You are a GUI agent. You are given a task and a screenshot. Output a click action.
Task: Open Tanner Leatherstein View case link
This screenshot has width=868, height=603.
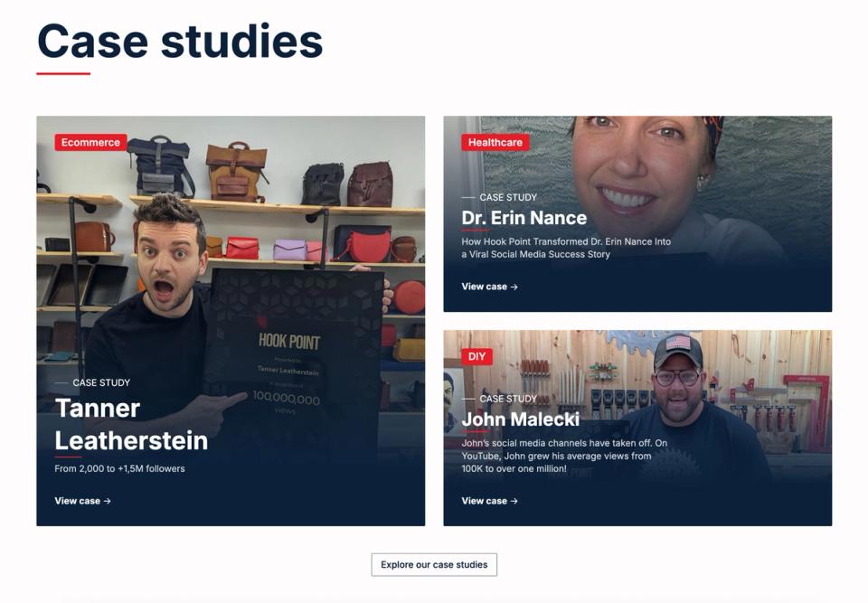(x=82, y=501)
